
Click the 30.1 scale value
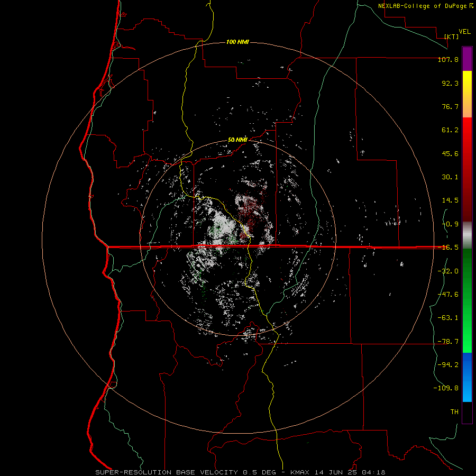coord(450,177)
